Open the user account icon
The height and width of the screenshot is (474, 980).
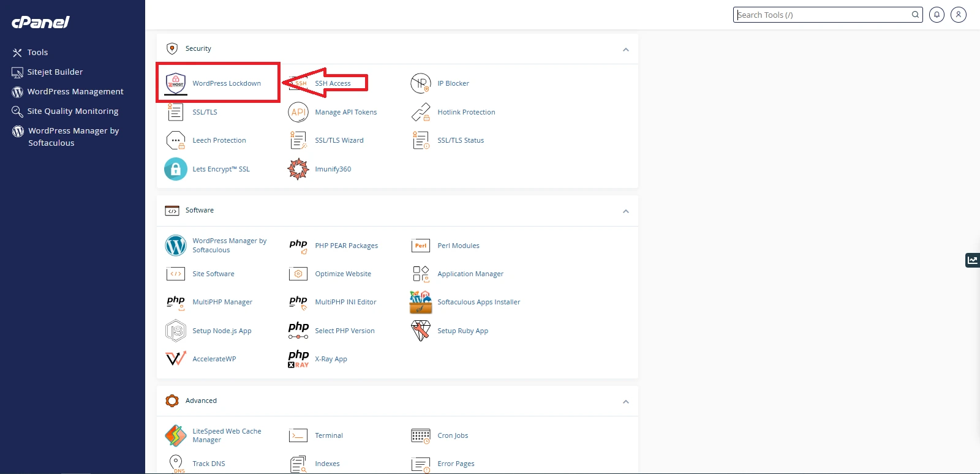pos(959,15)
